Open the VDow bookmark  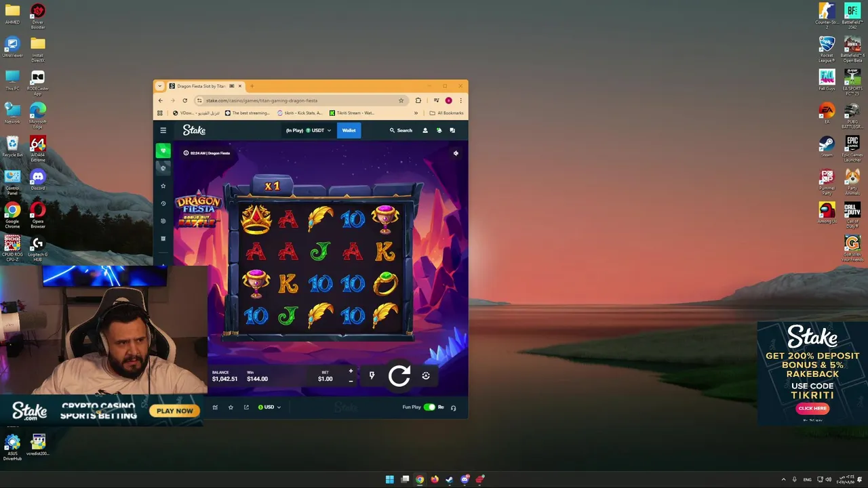[195, 113]
